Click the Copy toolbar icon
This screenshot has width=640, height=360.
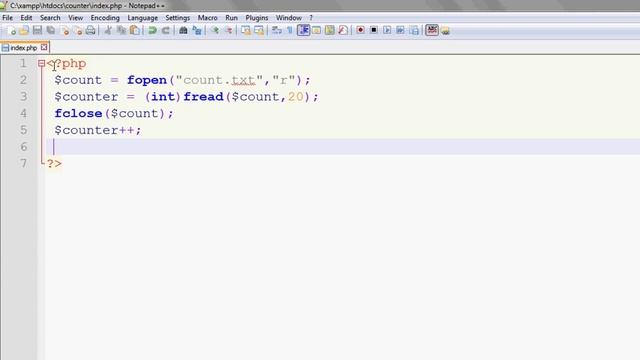(121, 30)
